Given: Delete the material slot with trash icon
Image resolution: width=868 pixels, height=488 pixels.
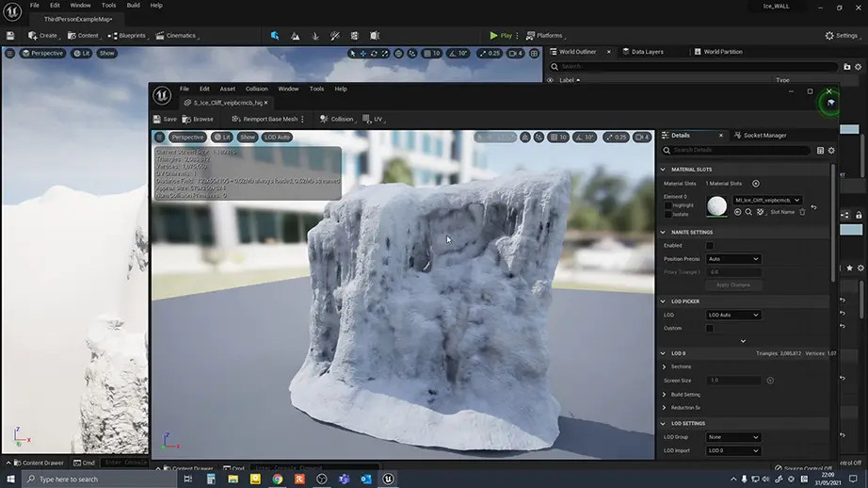Looking at the screenshot, I should click(x=802, y=212).
